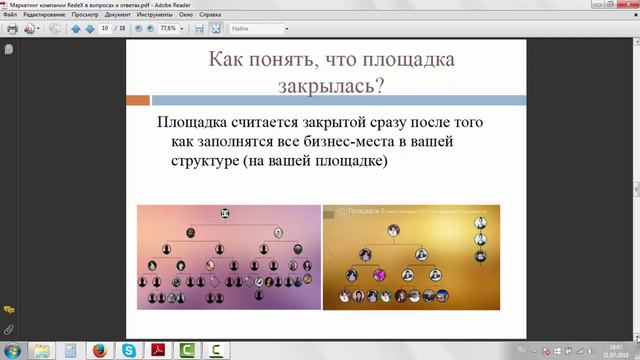Viewport: 640px width, 360px height.
Task: Click the grayed-out email icon in toolbar
Action: pos(54,29)
